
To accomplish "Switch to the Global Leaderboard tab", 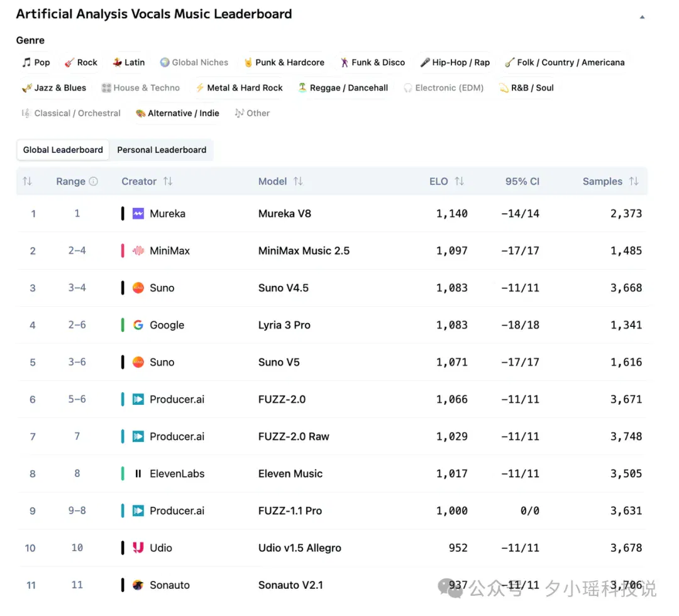I will point(63,150).
